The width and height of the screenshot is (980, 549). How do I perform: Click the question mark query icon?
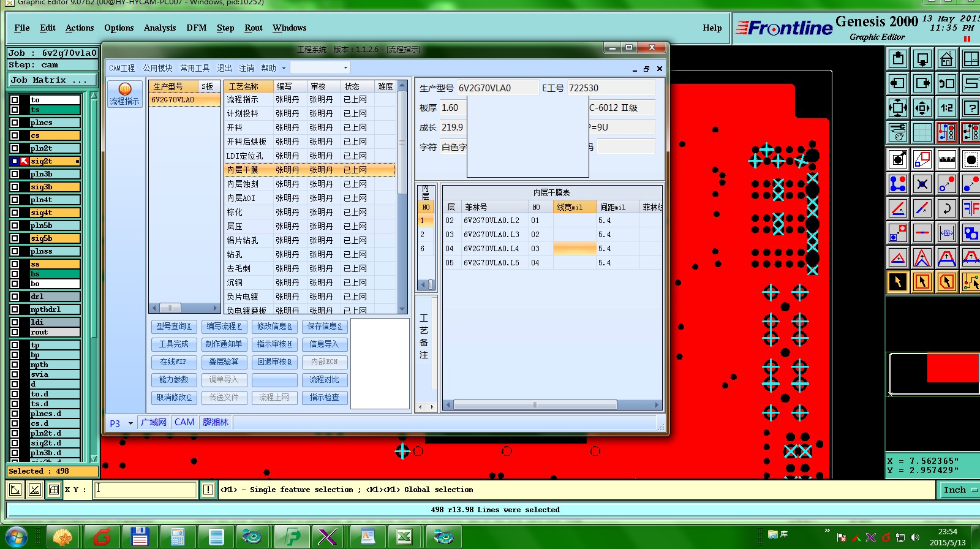[x=971, y=108]
